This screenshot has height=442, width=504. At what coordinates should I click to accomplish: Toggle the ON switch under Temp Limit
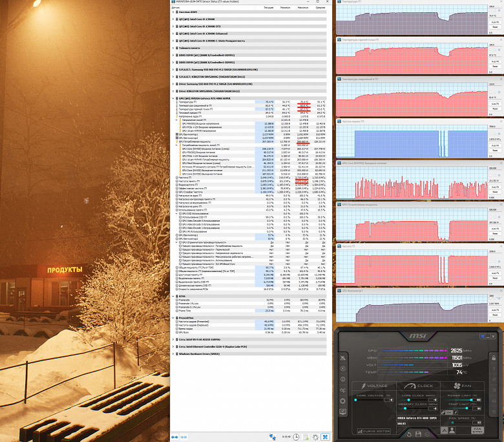click(449, 412)
